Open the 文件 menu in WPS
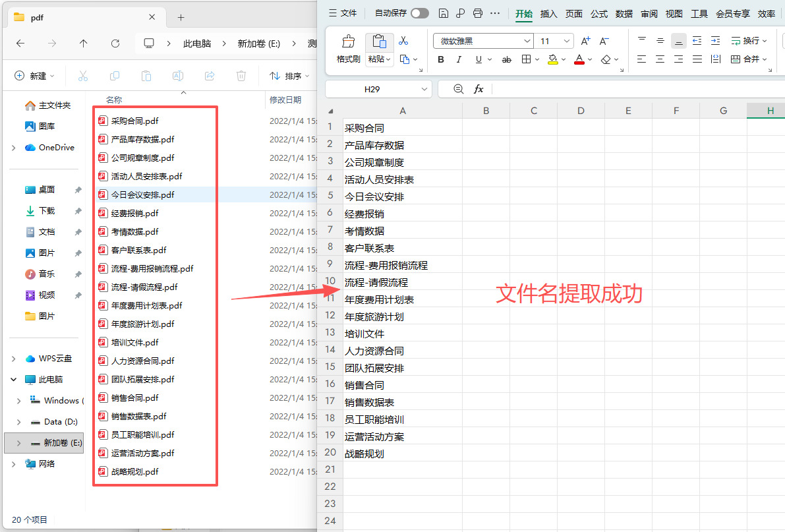The width and height of the screenshot is (785, 532). click(343, 14)
